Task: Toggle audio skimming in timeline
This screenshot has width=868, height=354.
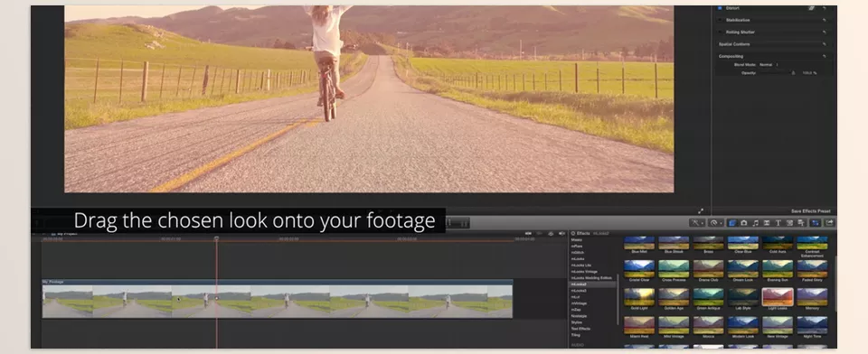Action: tap(539, 233)
